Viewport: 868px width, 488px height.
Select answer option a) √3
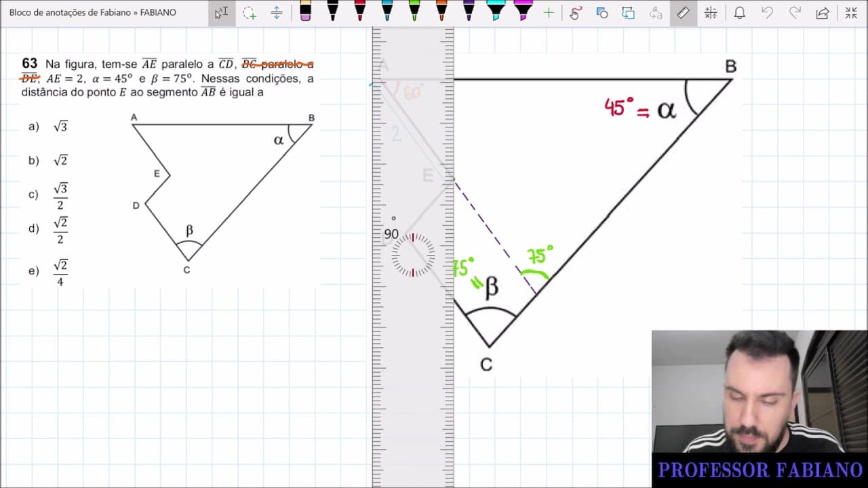[x=49, y=127]
